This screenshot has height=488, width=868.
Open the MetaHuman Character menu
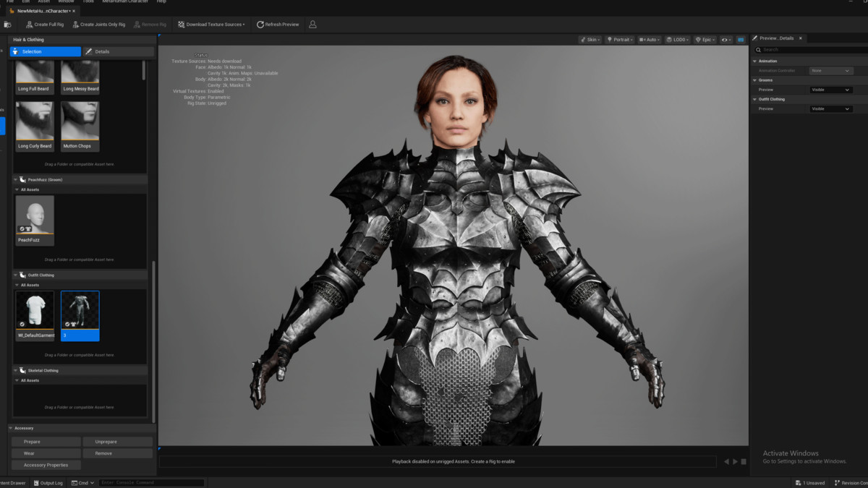click(125, 1)
